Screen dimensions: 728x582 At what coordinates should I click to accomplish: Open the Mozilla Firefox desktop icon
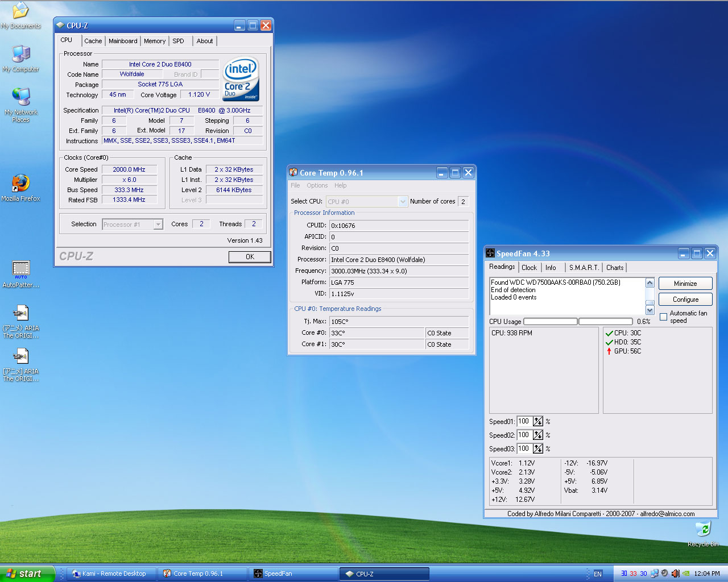pyautogui.click(x=20, y=184)
